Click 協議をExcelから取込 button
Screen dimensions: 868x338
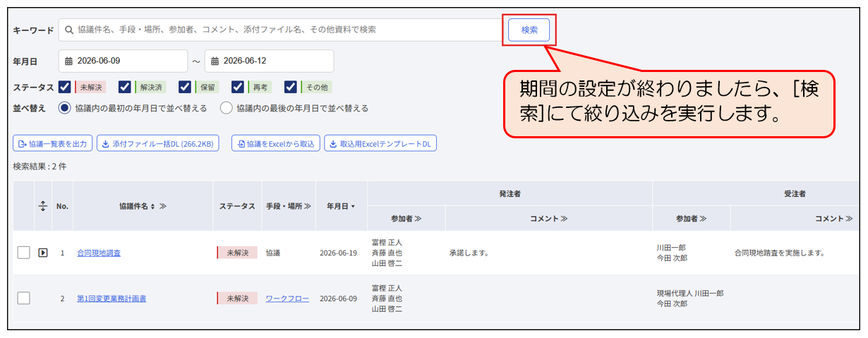[x=277, y=144]
